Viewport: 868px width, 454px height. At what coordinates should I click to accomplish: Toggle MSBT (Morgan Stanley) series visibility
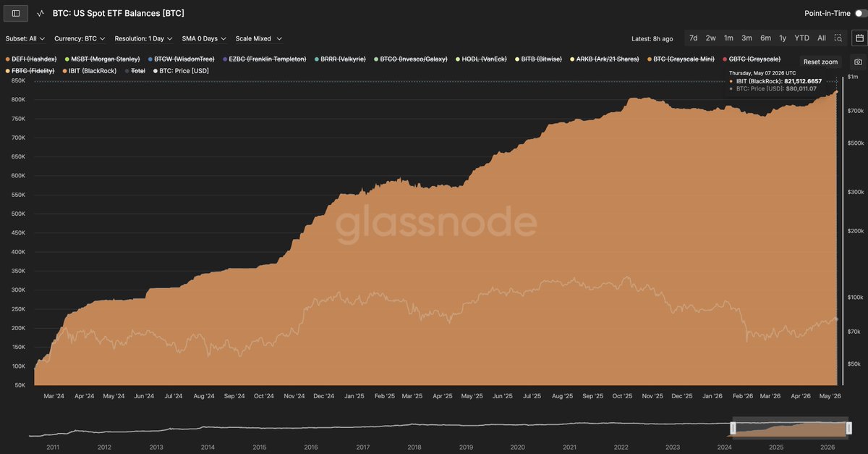102,59
